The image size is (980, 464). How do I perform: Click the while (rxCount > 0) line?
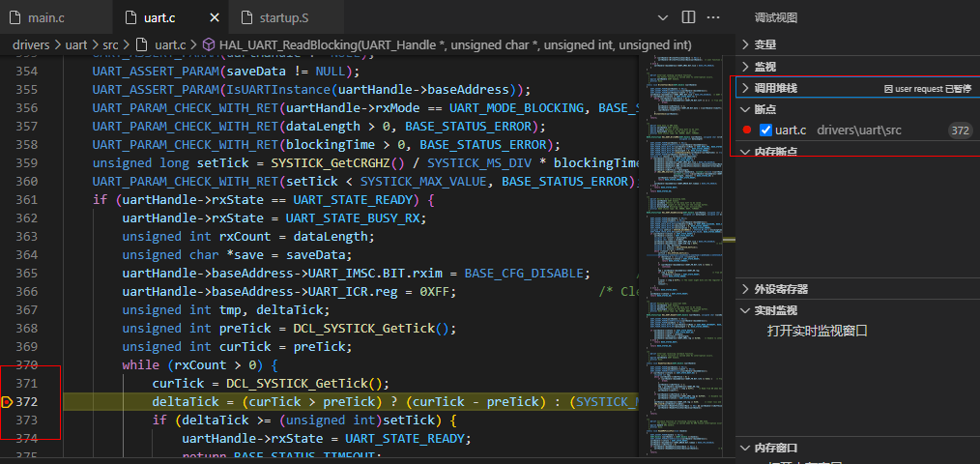200,364
